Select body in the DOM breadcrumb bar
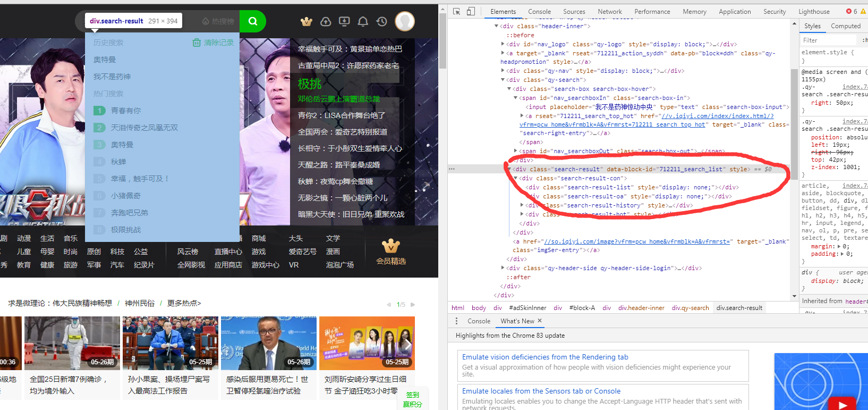This screenshot has height=410, width=868. (479, 308)
